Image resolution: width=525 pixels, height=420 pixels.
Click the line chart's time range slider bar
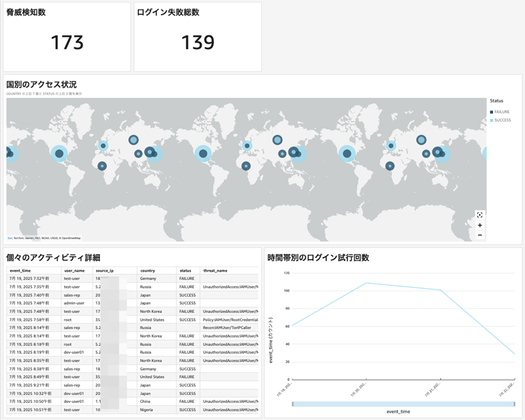point(402,404)
